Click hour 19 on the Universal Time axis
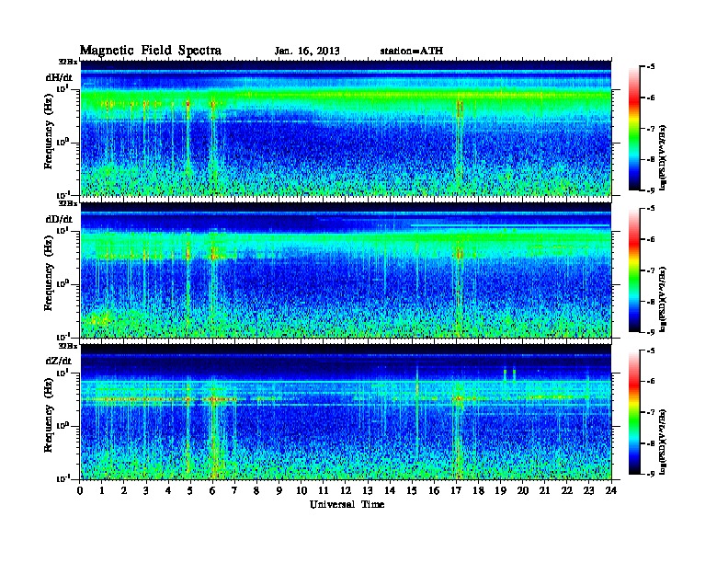The image size is (728, 563). pos(500,491)
